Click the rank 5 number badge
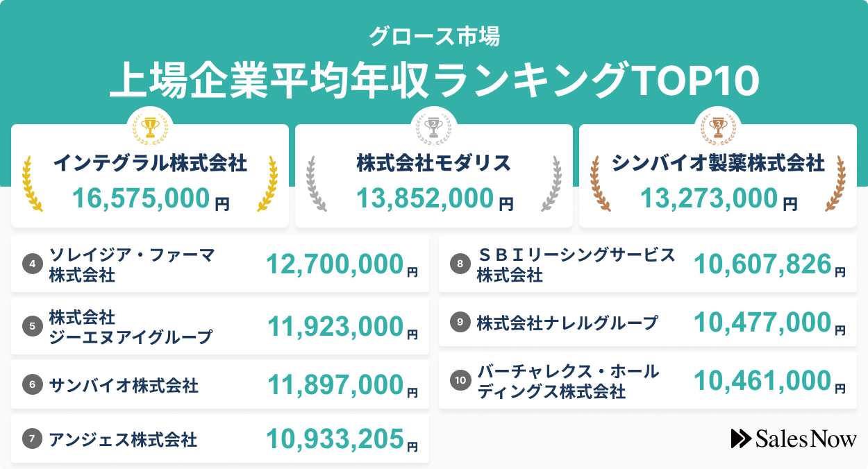This screenshot has height=469, width=868. [x=32, y=326]
